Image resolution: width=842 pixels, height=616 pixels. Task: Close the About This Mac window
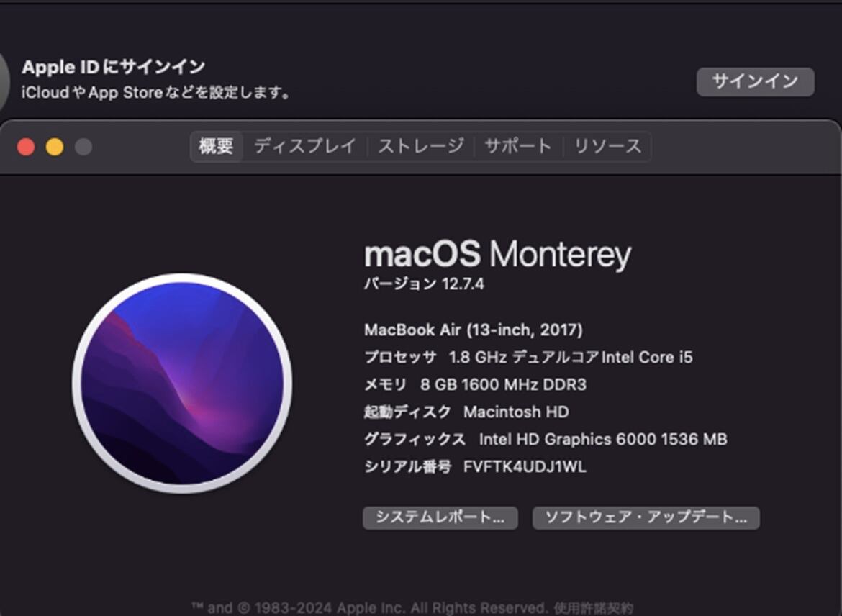click(x=26, y=147)
